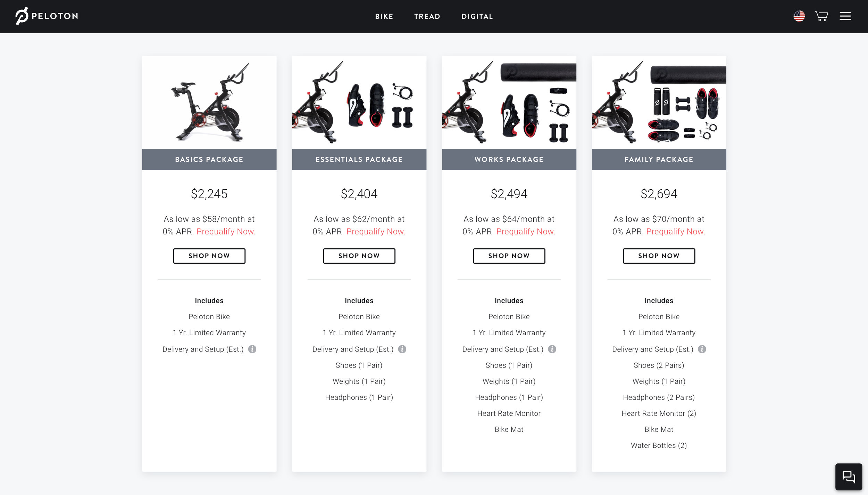Click 'Heart Rate Monitor (2)' text

coord(659,413)
